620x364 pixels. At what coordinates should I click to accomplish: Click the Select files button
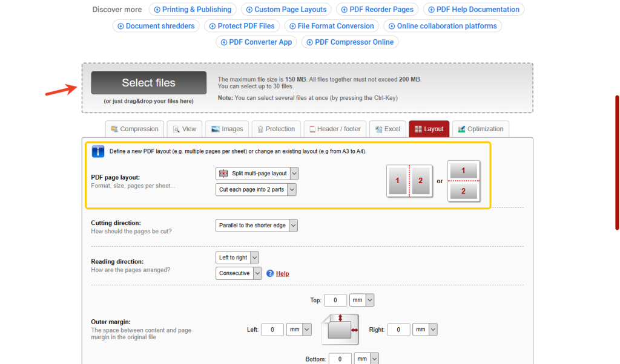click(148, 83)
